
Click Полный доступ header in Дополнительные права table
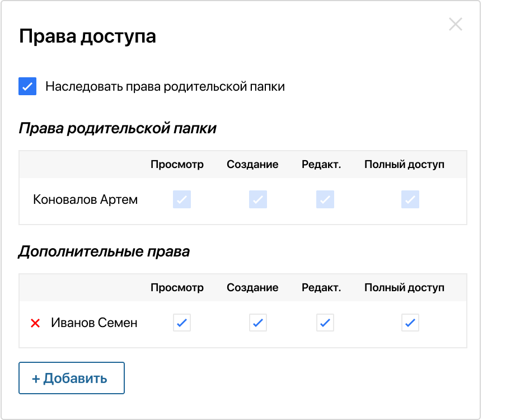pyautogui.click(x=404, y=288)
